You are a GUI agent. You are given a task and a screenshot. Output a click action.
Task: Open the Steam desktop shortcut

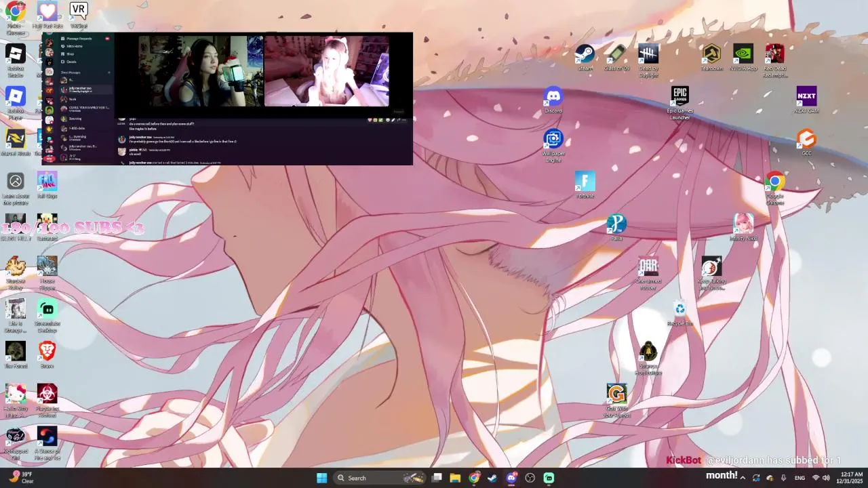tap(585, 58)
